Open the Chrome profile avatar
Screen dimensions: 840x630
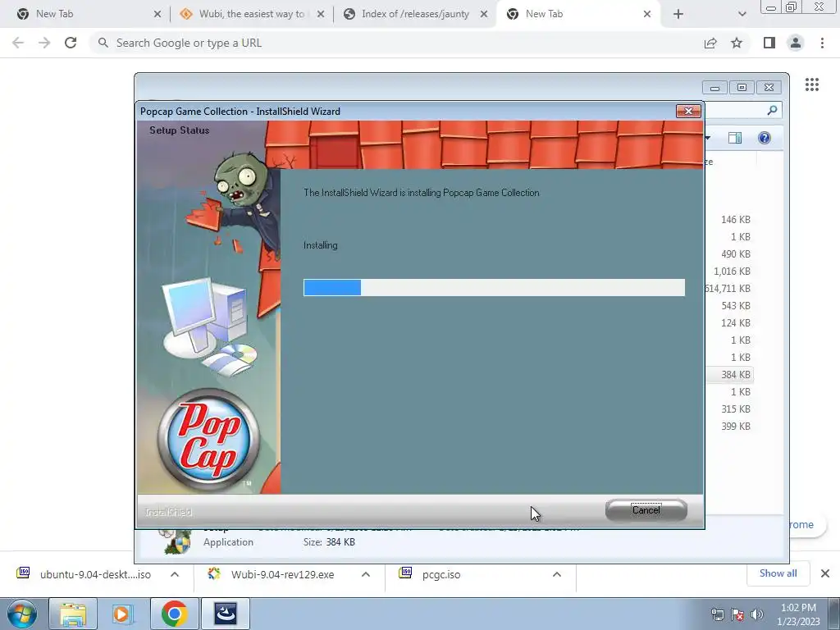(x=796, y=43)
